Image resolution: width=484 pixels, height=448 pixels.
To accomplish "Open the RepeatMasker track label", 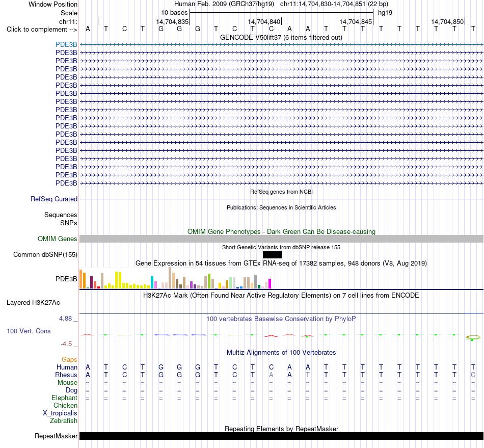I will [56, 436].
